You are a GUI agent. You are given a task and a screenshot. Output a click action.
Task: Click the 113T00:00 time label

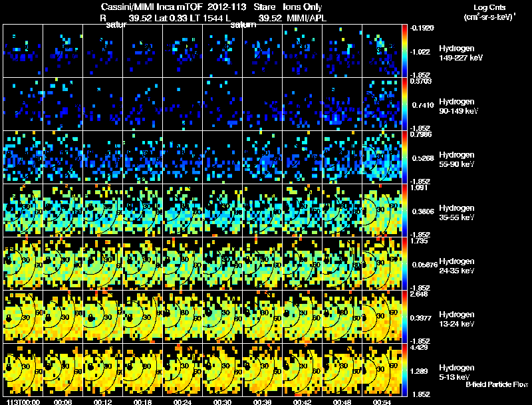tap(23, 402)
